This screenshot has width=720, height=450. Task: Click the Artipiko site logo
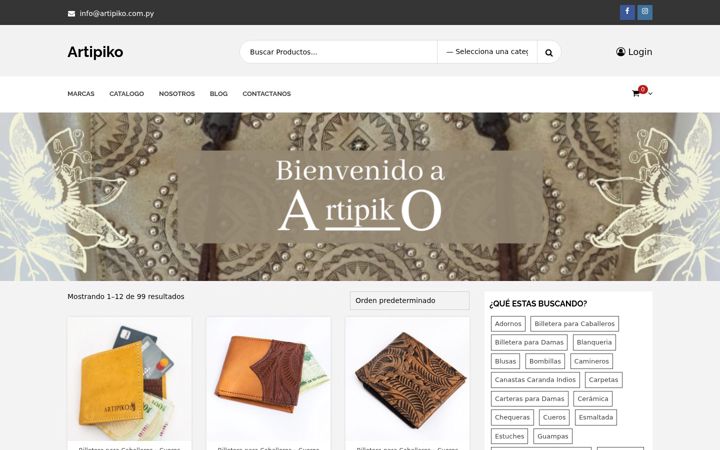point(95,52)
